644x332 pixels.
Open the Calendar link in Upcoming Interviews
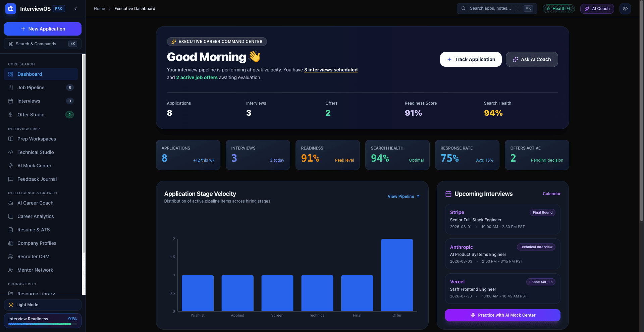pyautogui.click(x=551, y=194)
